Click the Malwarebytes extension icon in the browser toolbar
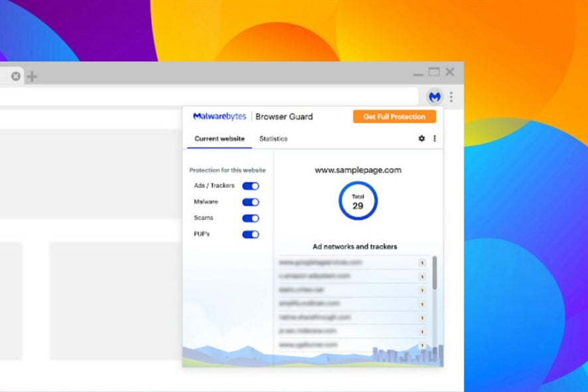Image resolution: width=588 pixels, height=392 pixels. point(435,96)
